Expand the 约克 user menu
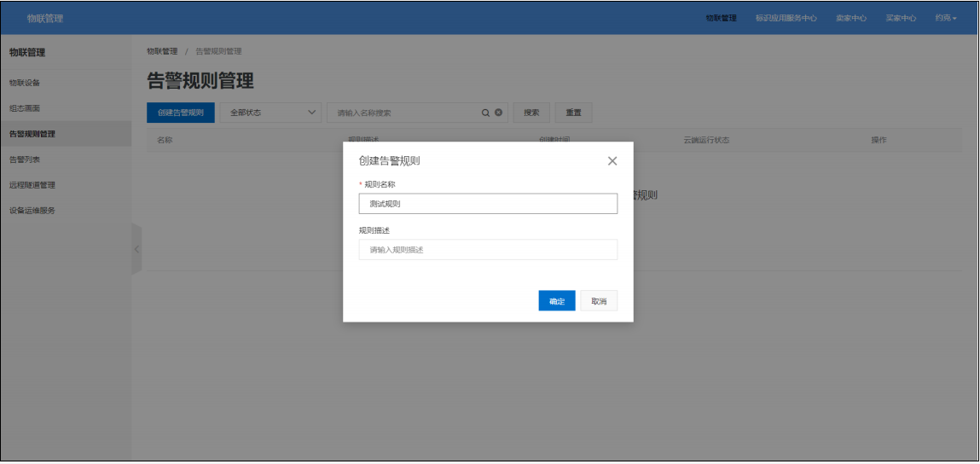 tap(945, 18)
